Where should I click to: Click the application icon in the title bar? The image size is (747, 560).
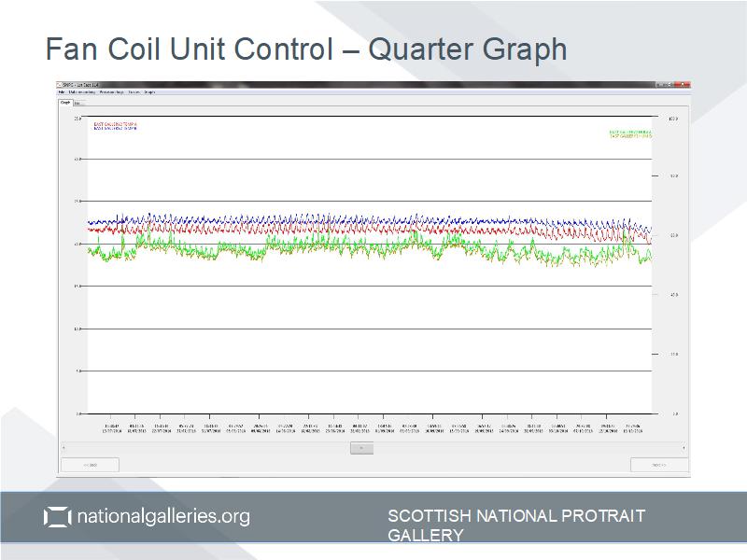[x=61, y=84]
